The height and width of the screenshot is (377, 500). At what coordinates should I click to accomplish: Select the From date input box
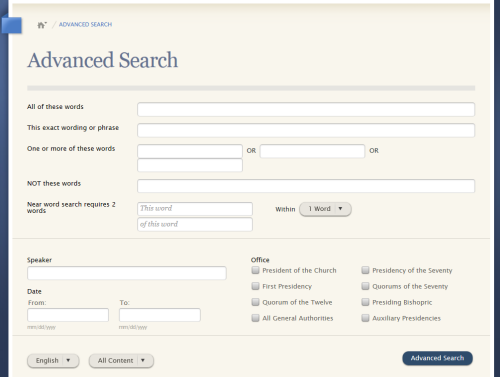click(x=68, y=315)
